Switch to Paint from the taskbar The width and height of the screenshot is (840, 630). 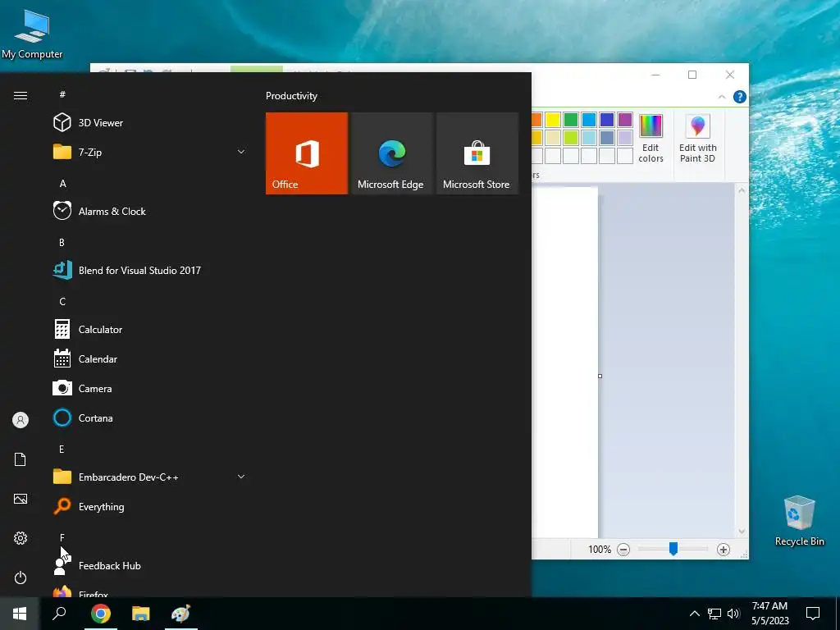[181, 614]
